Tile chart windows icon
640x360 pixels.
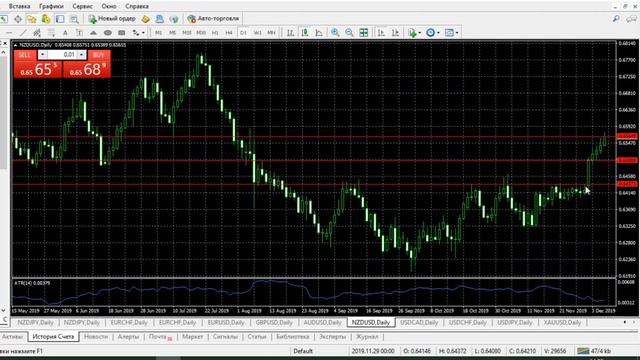363,33
